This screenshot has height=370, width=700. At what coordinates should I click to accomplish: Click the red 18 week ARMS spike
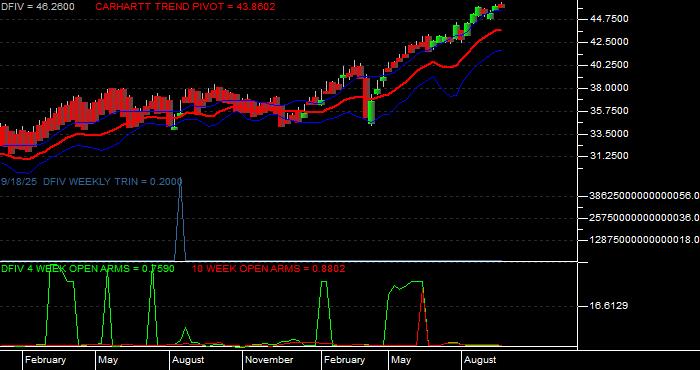click(422, 317)
